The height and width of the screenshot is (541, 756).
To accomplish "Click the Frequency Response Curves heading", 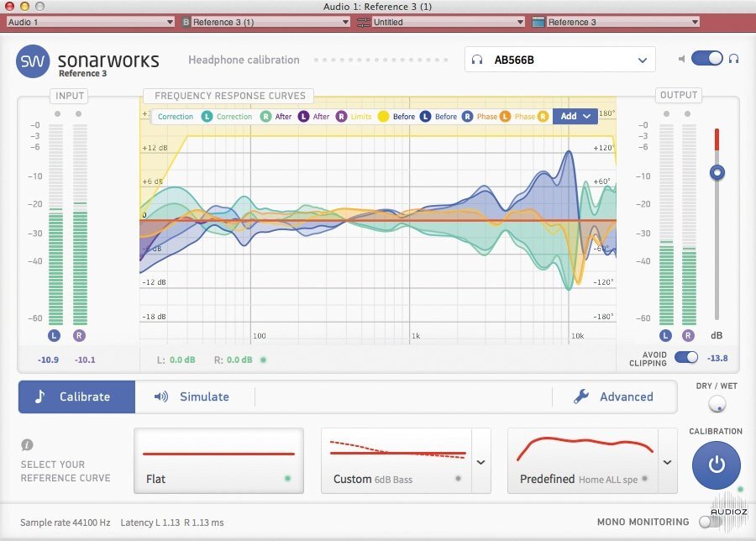I will 230,96.
